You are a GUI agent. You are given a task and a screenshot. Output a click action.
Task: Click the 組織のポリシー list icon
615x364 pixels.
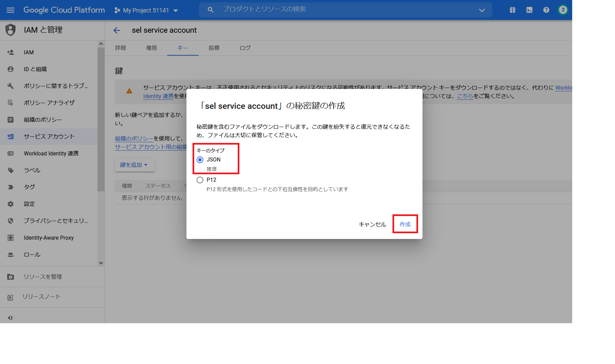click(x=10, y=120)
